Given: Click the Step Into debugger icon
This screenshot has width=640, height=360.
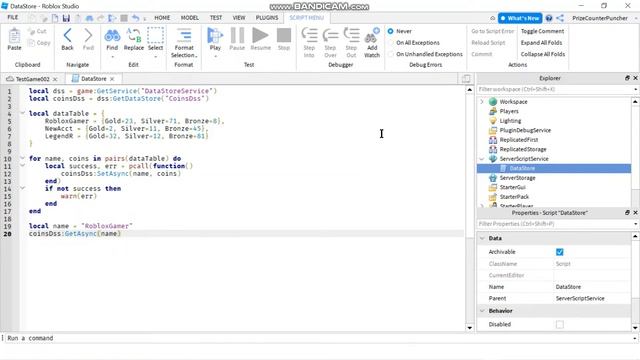Looking at the screenshot, I should click(309, 36).
